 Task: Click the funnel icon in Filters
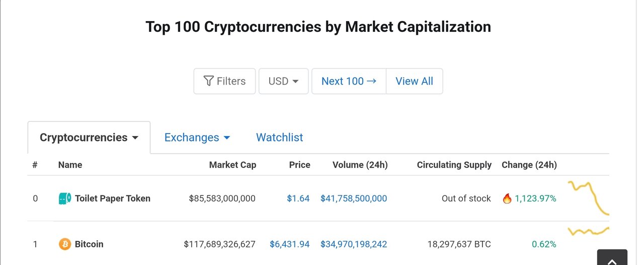pos(209,81)
